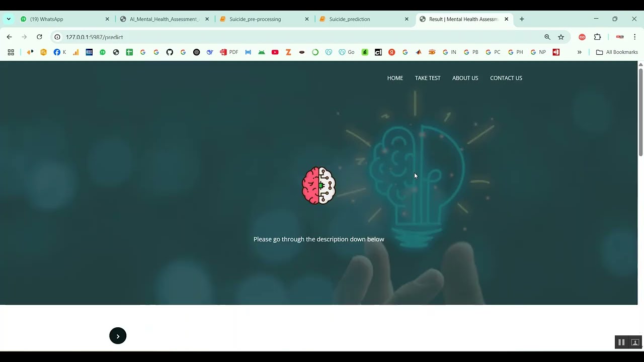The image size is (644, 362).
Task: Open a new browser tab
Action: click(x=522, y=19)
